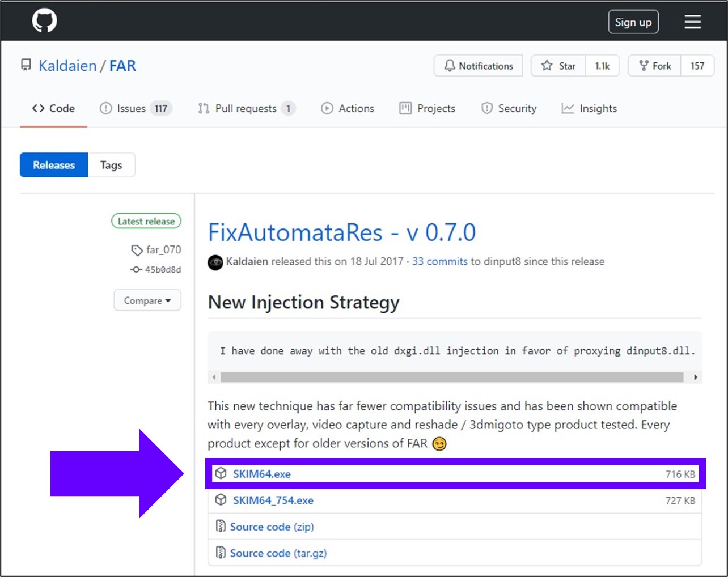Open commit 45b0d8d
728x577 pixels.
pos(156,270)
